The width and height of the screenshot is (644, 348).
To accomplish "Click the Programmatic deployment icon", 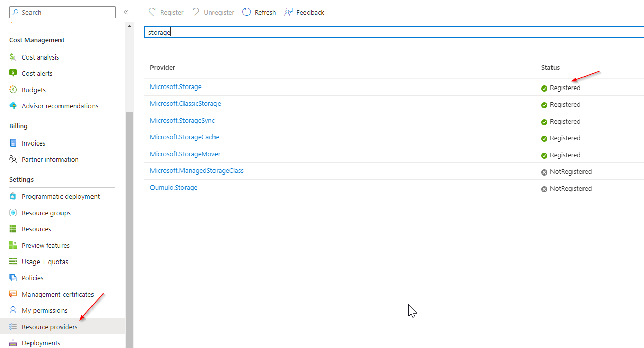I will [x=13, y=196].
